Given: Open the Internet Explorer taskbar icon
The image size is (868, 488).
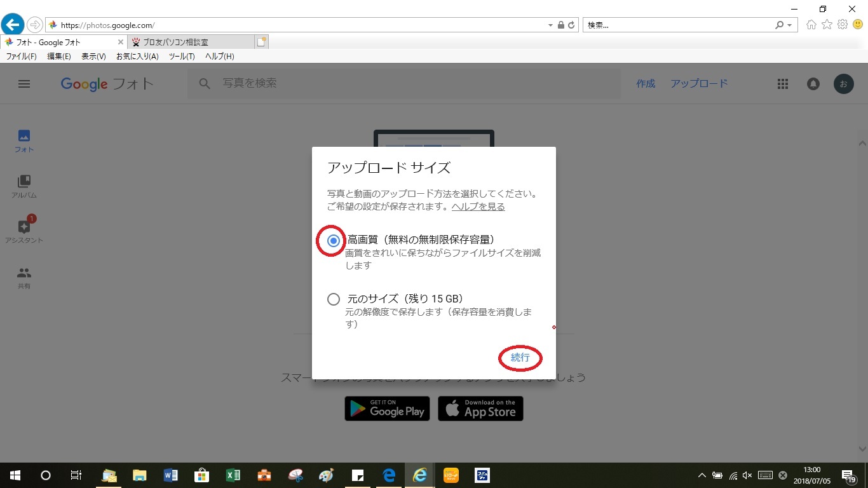Looking at the screenshot, I should pyautogui.click(x=420, y=475).
